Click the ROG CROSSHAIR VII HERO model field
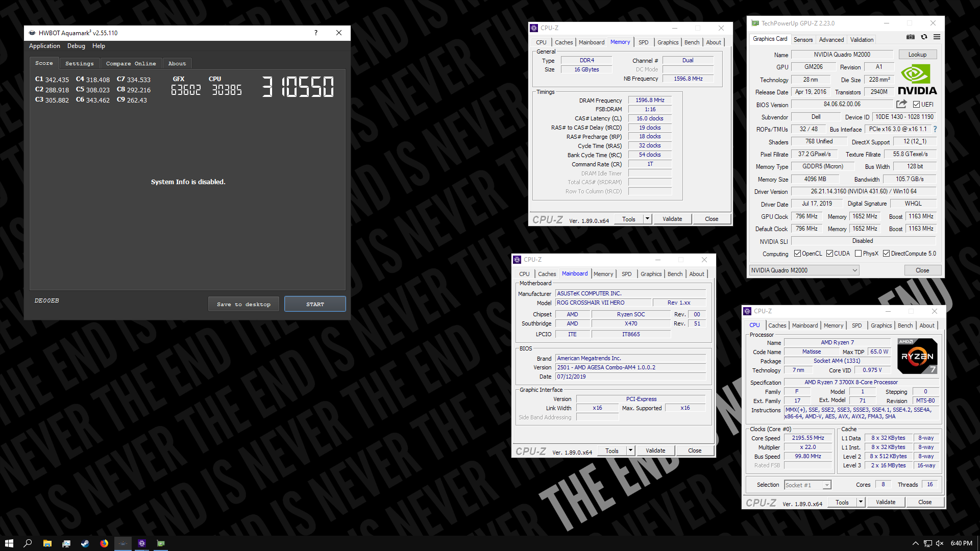Screen dimensions: 980x551 coord(603,303)
